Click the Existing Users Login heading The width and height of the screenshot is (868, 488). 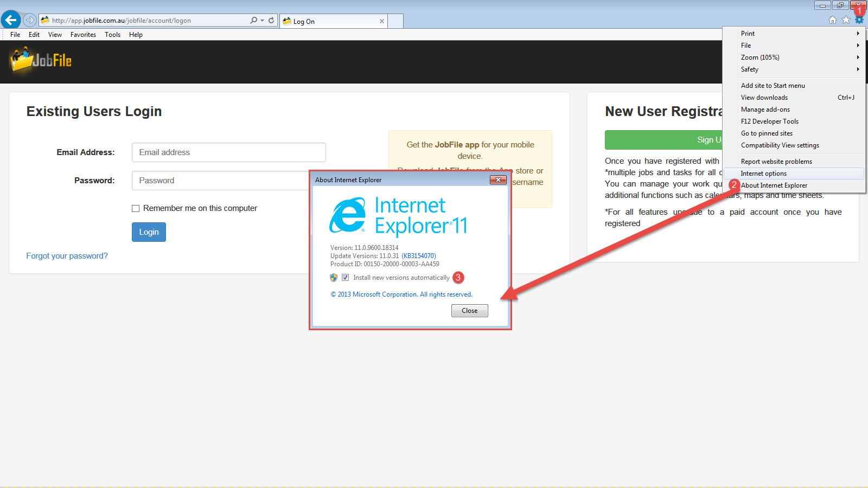[x=94, y=111]
